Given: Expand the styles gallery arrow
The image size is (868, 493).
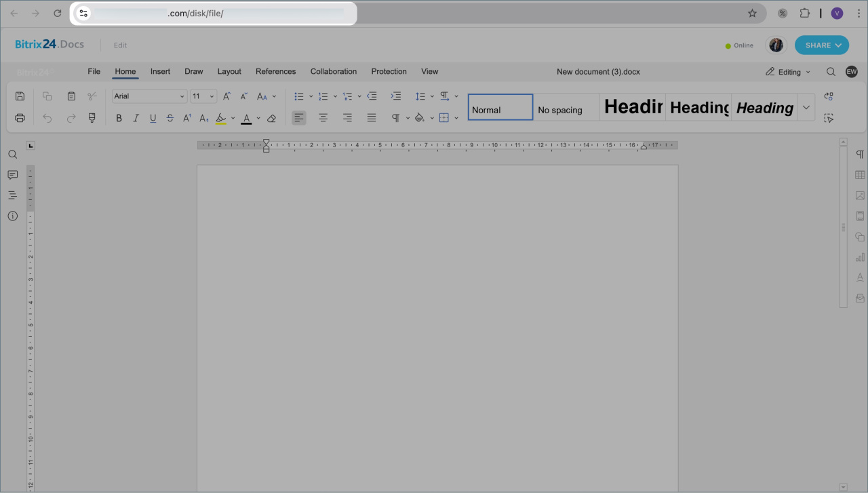Looking at the screenshot, I should pos(806,107).
